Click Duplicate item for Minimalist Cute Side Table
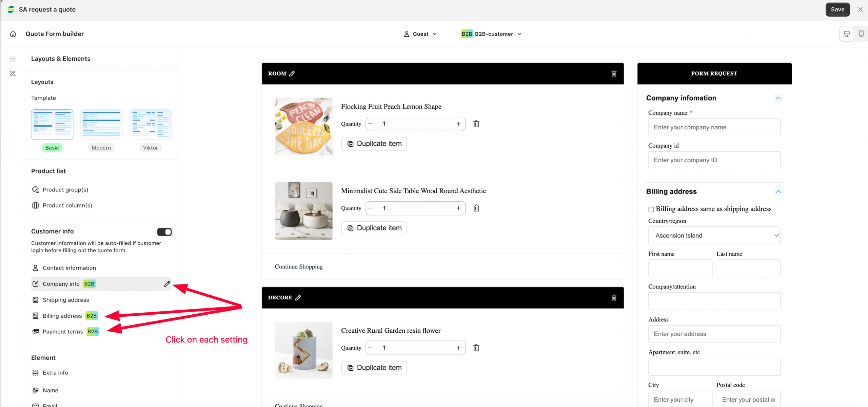Image resolution: width=868 pixels, height=407 pixels. 374,228
